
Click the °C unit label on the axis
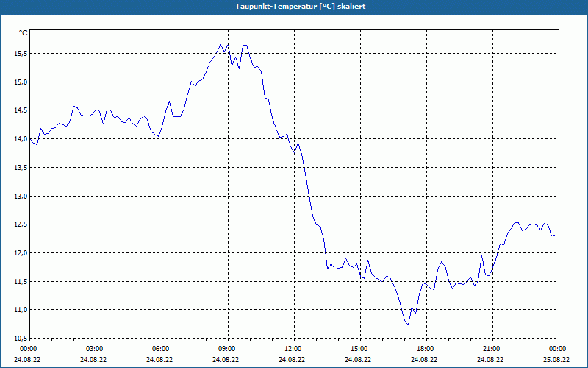click(24, 33)
